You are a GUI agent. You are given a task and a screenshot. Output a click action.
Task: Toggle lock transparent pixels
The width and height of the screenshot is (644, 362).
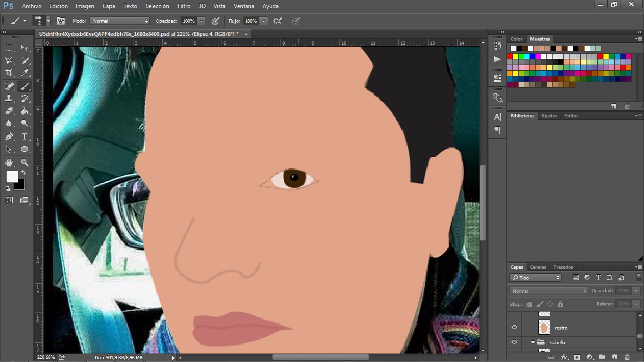(x=529, y=304)
